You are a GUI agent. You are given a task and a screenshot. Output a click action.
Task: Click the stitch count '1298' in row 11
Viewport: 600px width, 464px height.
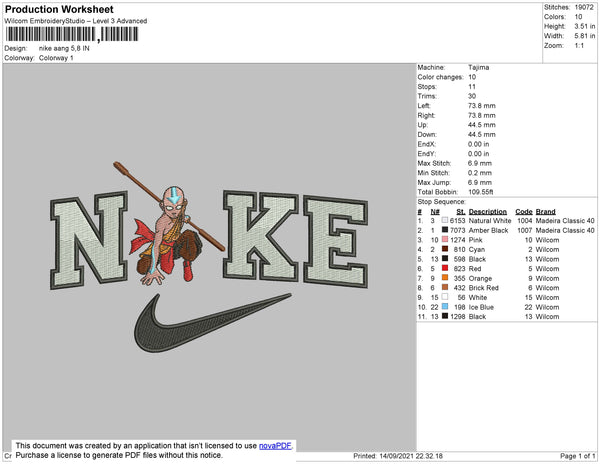pyautogui.click(x=457, y=316)
